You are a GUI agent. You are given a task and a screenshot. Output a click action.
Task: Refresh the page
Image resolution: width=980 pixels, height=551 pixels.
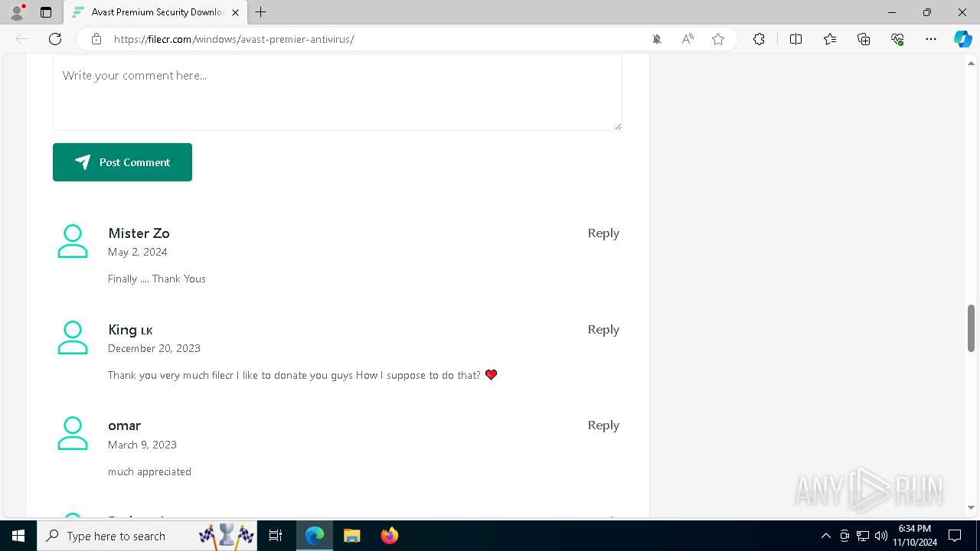click(55, 39)
